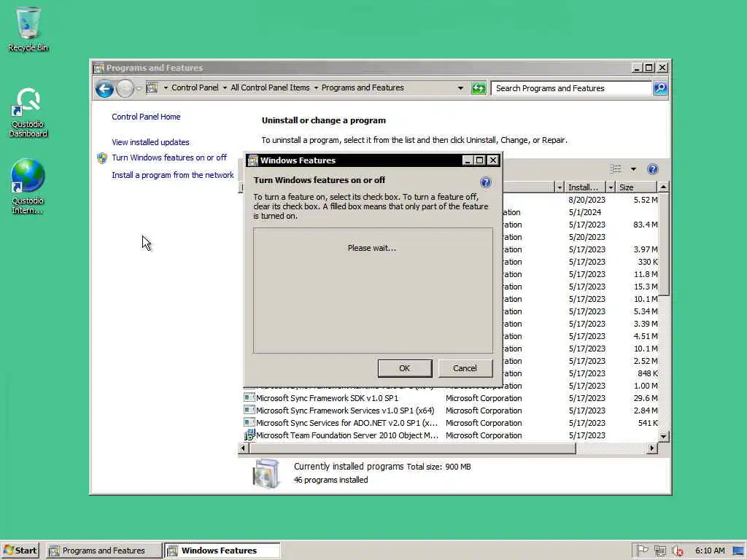Select the Qustodio Dashboard desktop shortcut
This screenshot has height=560, width=747.
click(x=28, y=113)
